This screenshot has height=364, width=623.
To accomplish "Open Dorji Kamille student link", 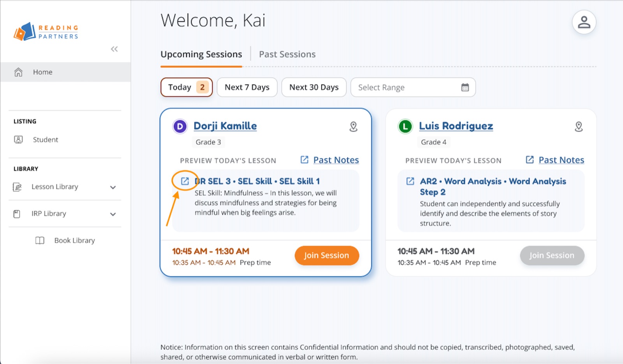I will click(225, 126).
